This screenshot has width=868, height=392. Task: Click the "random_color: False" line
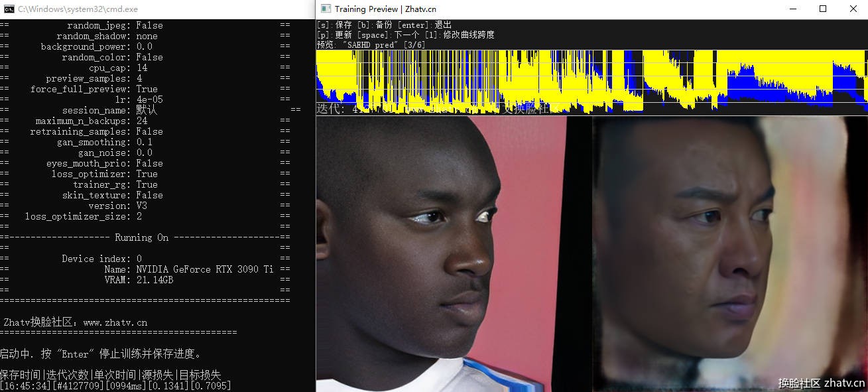pos(112,57)
